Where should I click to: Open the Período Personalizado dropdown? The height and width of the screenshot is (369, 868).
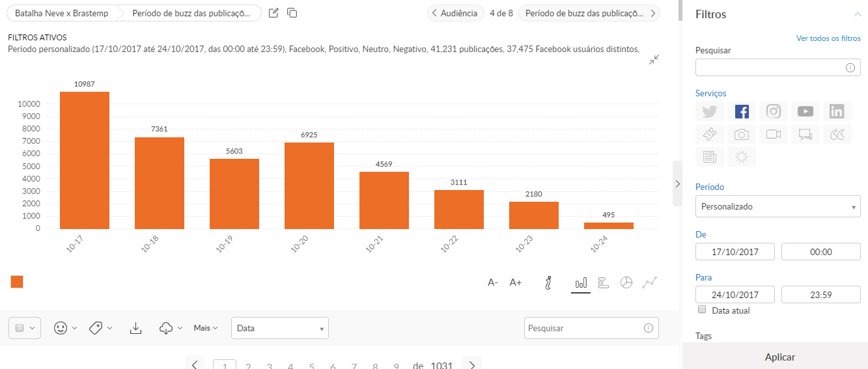(x=777, y=206)
